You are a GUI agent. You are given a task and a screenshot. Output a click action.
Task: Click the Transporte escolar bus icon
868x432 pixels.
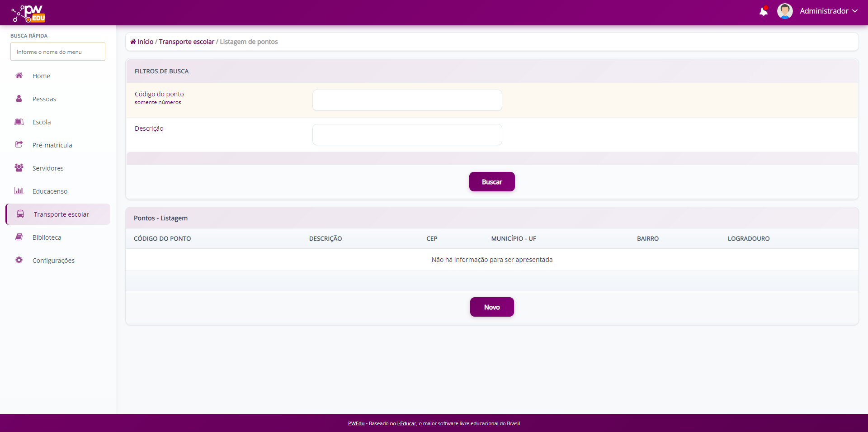pos(20,214)
